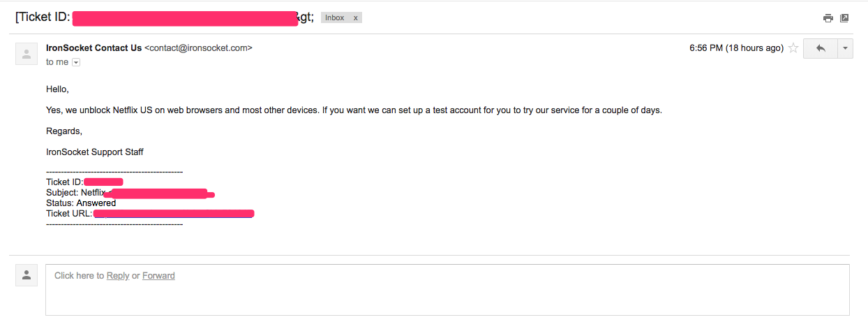Click the 'Status: Answered' line
The width and height of the screenshot is (868, 329).
click(x=81, y=203)
